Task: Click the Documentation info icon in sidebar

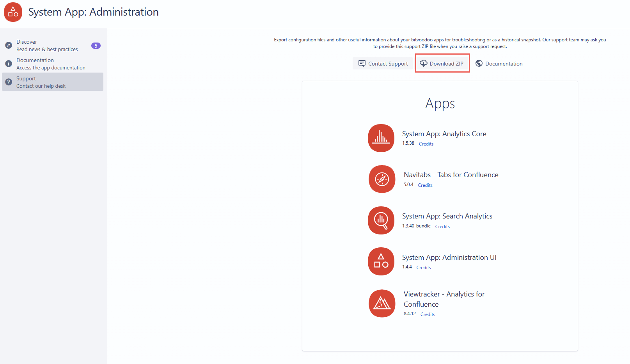Action: 9,64
